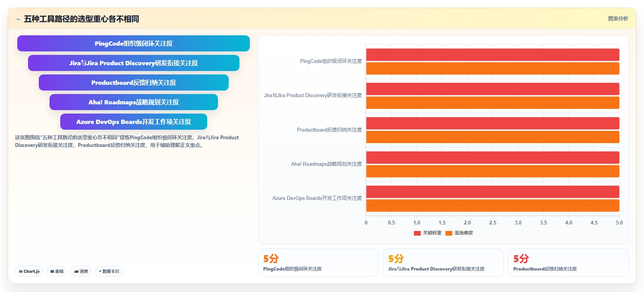Click the orange Aha! Roadmaps bar

pos(493,171)
